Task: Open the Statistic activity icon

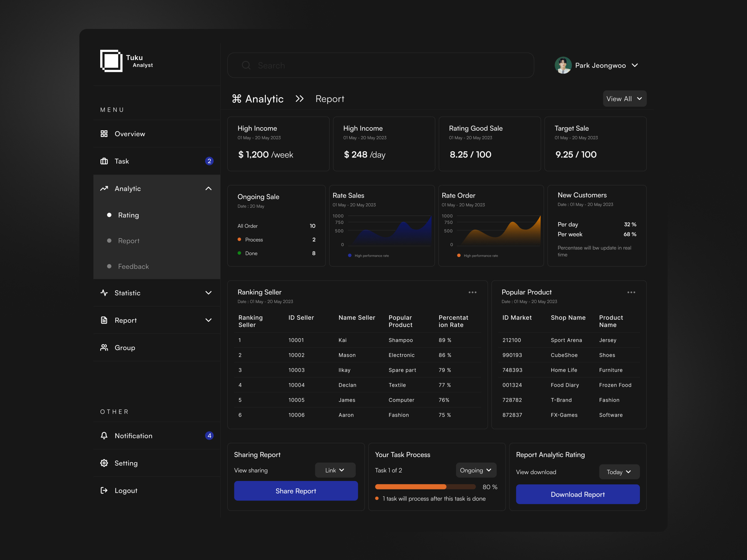Action: point(104,293)
